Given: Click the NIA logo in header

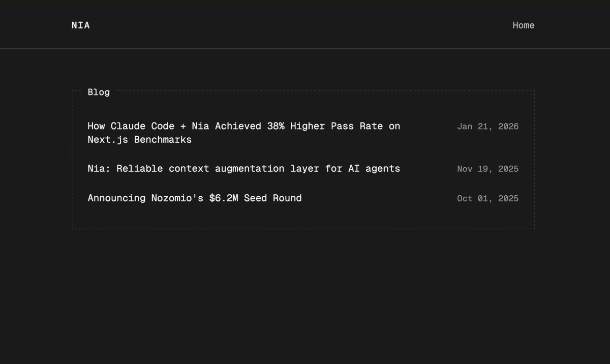Looking at the screenshot, I should (81, 25).
